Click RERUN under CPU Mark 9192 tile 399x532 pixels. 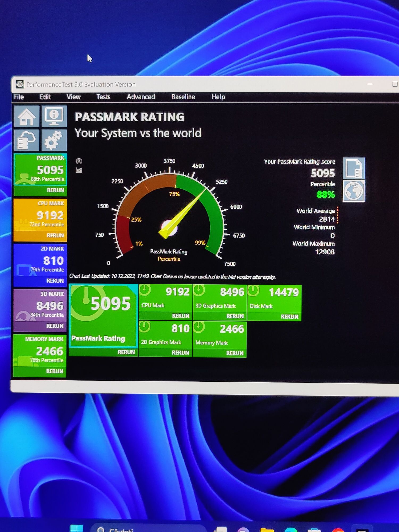point(181,316)
